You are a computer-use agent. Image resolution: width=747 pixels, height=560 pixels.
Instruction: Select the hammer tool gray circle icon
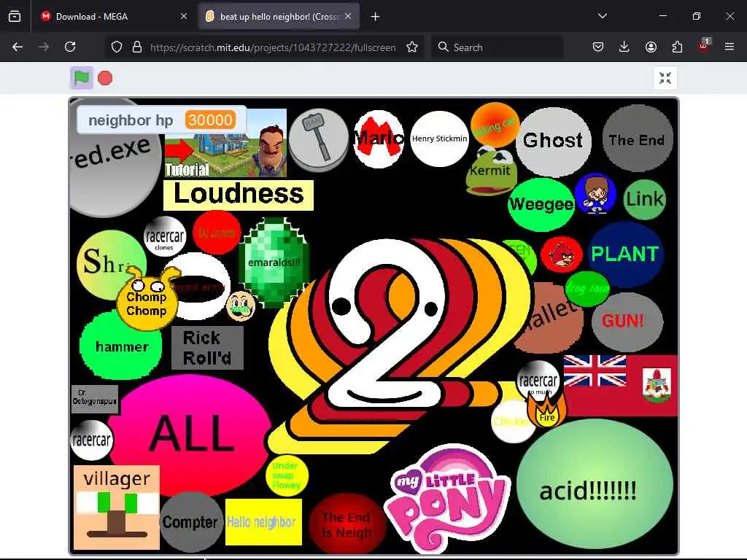pyautogui.click(x=318, y=139)
